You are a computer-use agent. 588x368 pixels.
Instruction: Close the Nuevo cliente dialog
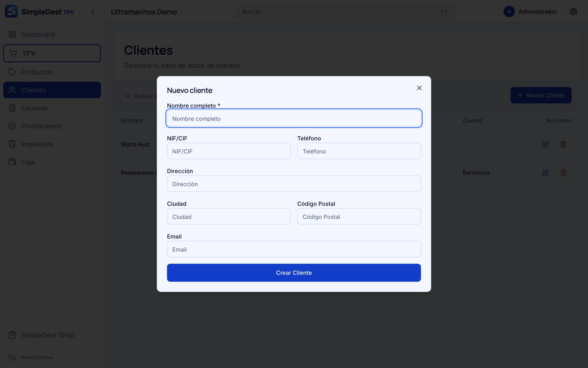[419, 88]
